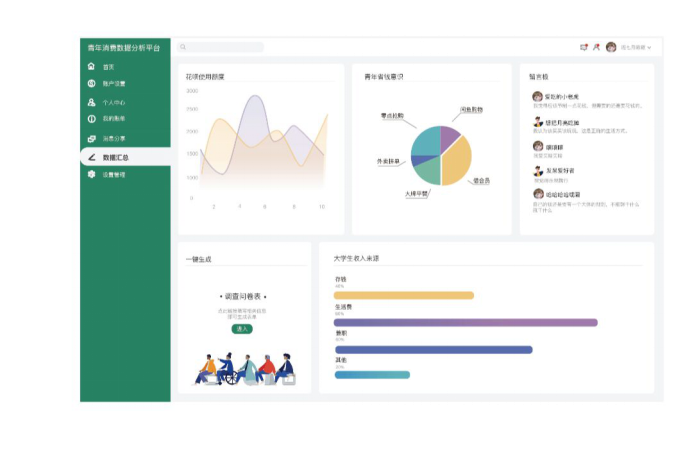Click the 哈哈哈哈哦耶 commenter name
Viewport: 692px width, 474px height.
point(563,194)
